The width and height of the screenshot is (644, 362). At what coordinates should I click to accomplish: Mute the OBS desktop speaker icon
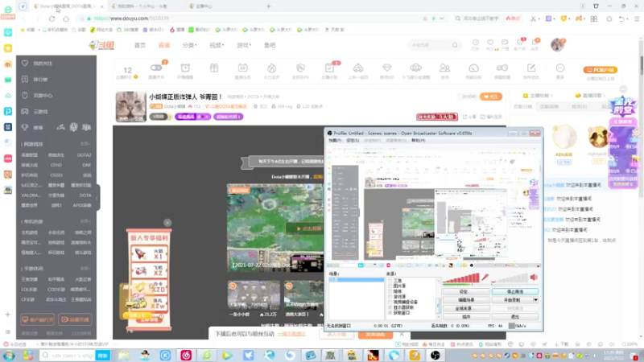coord(534,278)
